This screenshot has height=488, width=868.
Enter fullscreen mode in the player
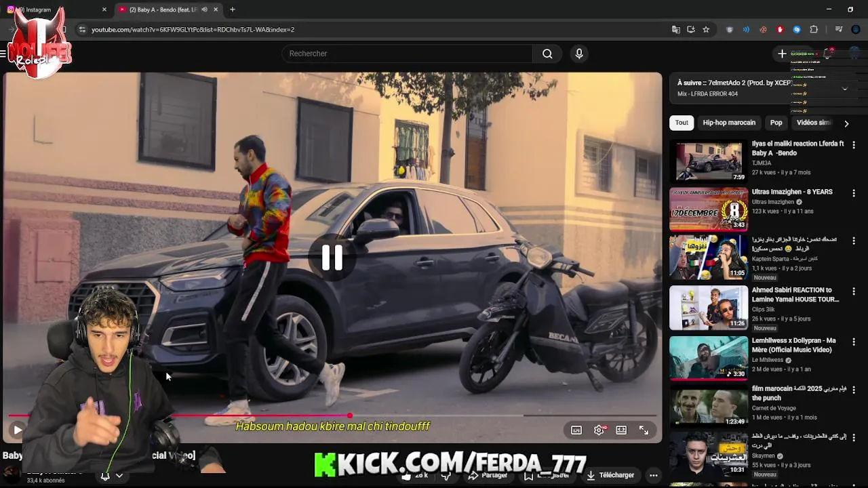pos(644,430)
